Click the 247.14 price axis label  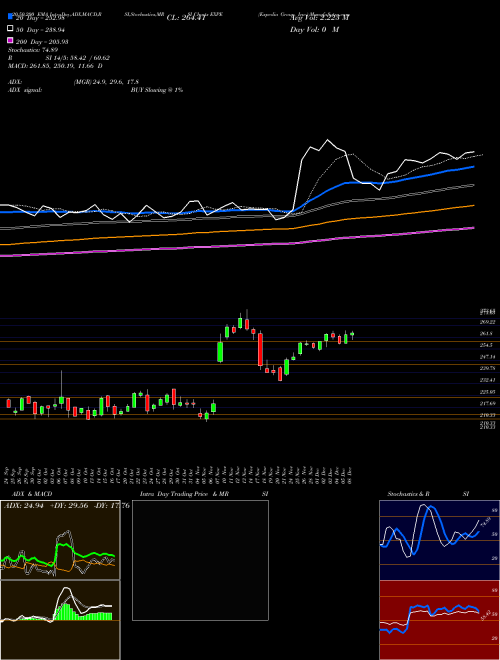tap(487, 357)
